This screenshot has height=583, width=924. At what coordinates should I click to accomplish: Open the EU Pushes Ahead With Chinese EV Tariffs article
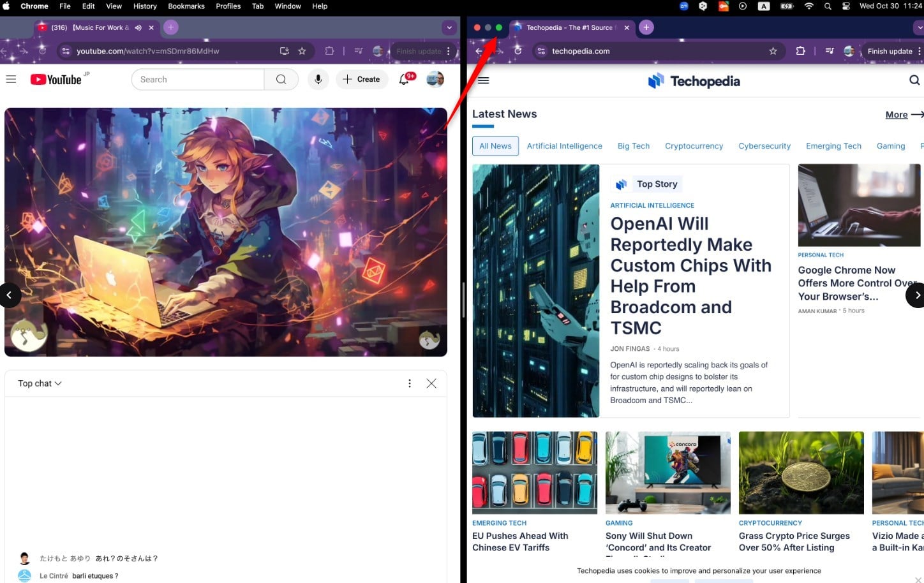(x=520, y=542)
